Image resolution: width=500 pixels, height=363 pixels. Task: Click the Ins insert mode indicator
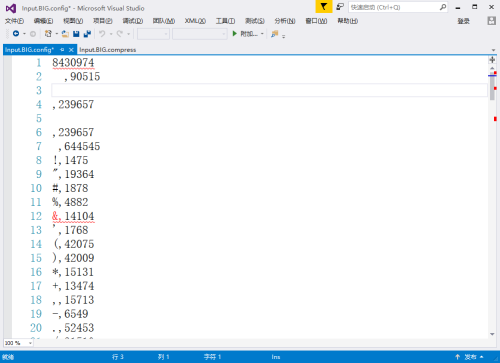(276, 357)
